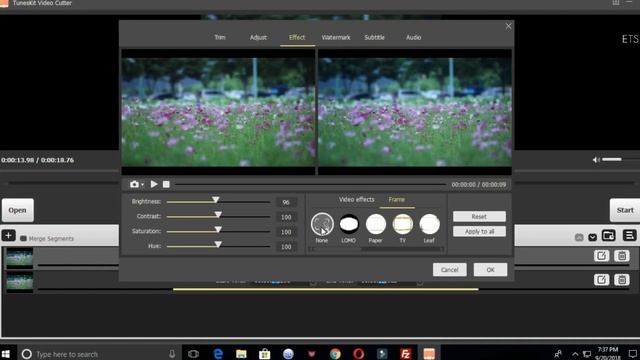The image size is (640, 360).
Task: Toggle the Merge Segments checkbox
Action: tap(23, 238)
